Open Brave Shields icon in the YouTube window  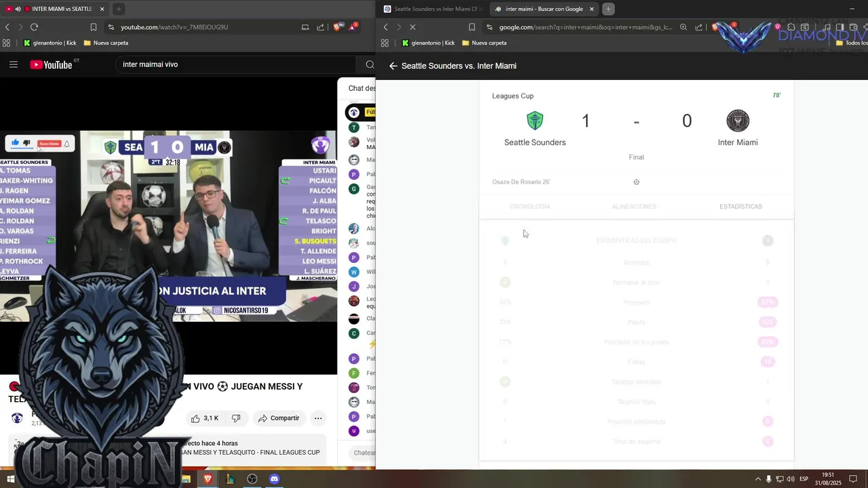[x=337, y=27]
